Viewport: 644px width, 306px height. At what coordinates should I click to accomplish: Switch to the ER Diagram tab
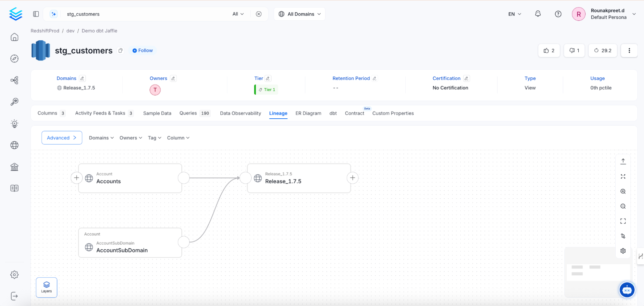[x=308, y=113]
